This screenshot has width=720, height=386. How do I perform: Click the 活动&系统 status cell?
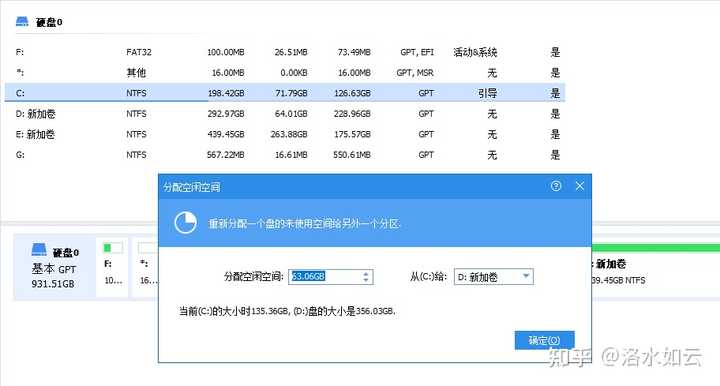[475, 52]
